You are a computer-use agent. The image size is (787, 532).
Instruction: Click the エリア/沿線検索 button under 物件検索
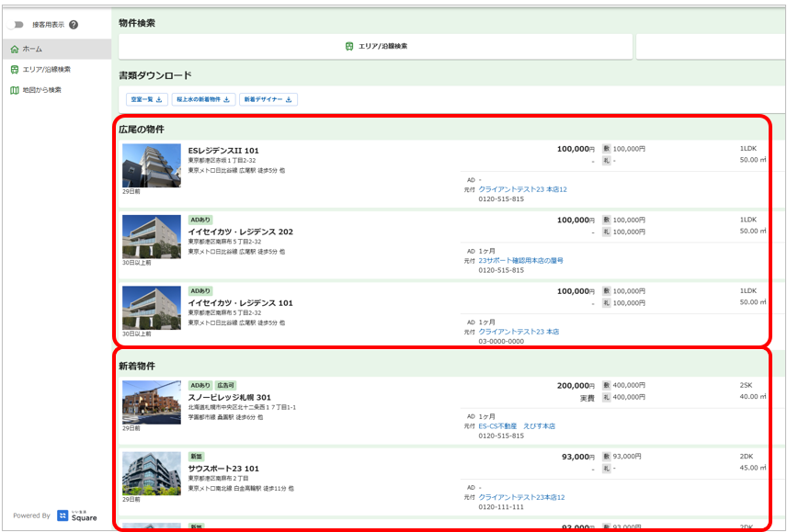point(375,46)
